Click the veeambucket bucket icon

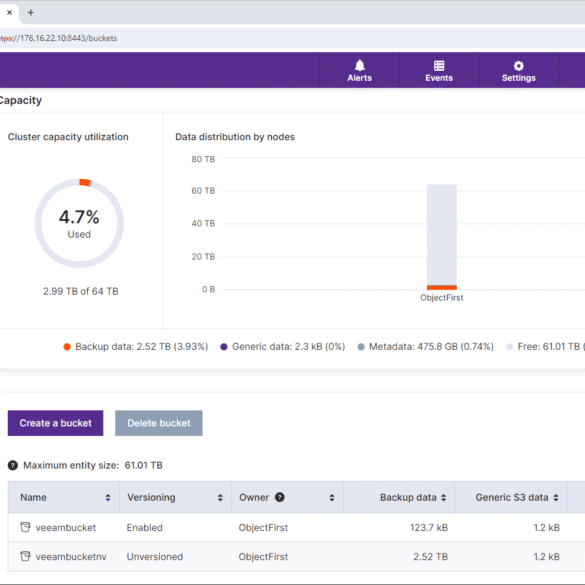coord(25,527)
